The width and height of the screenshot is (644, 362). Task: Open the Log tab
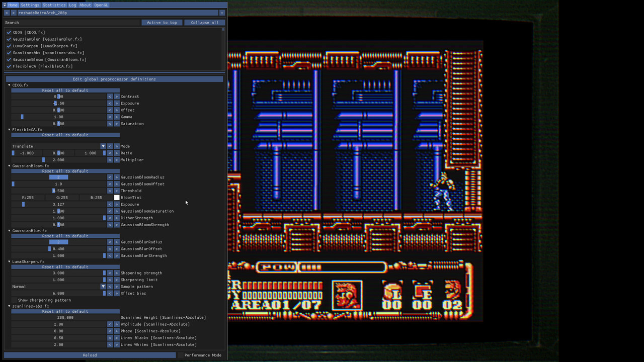[x=72, y=5]
